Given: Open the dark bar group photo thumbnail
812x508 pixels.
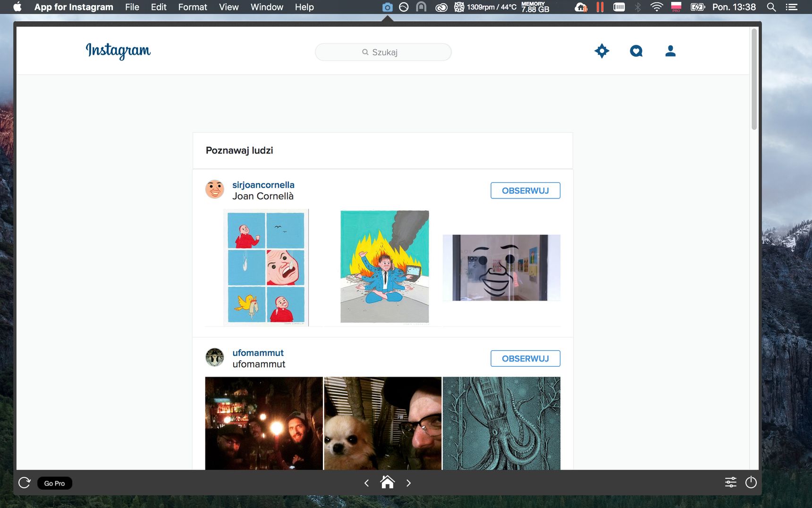Looking at the screenshot, I should [264, 423].
